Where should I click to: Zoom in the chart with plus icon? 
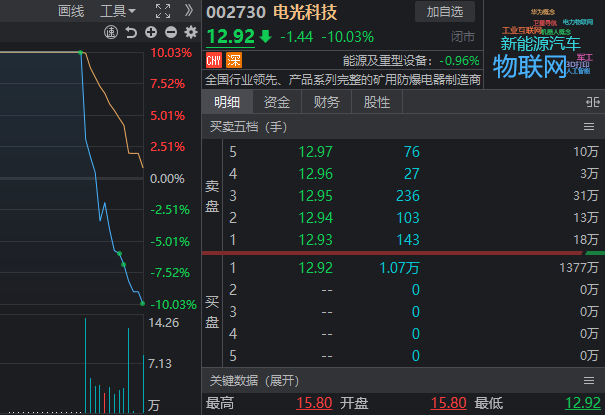tap(151, 32)
